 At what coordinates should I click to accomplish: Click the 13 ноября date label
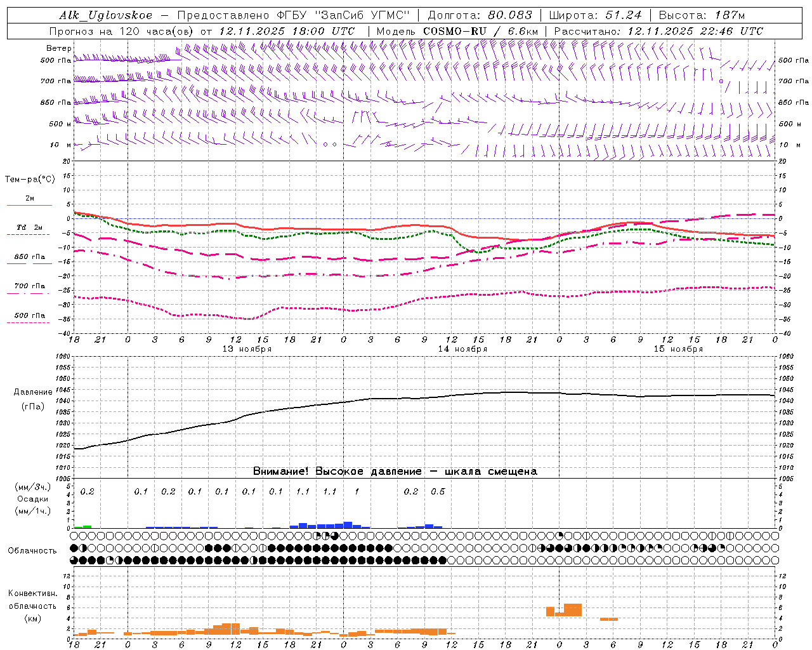247,348
